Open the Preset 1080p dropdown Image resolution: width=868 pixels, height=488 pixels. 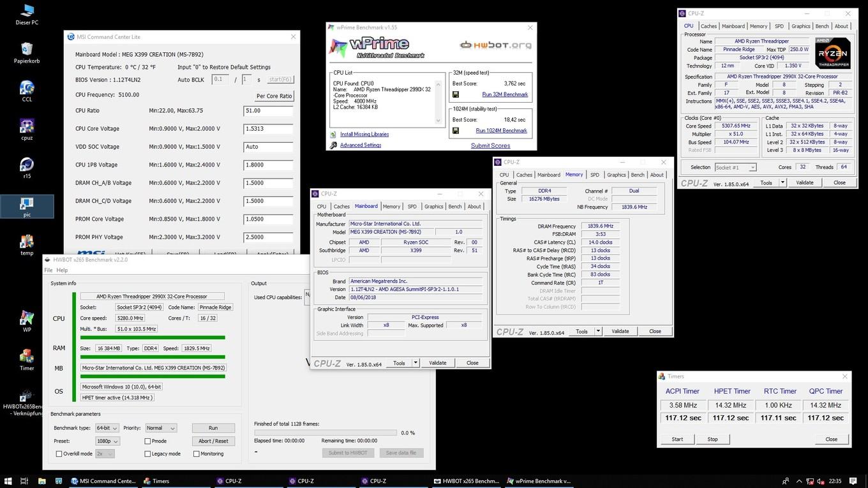click(107, 441)
